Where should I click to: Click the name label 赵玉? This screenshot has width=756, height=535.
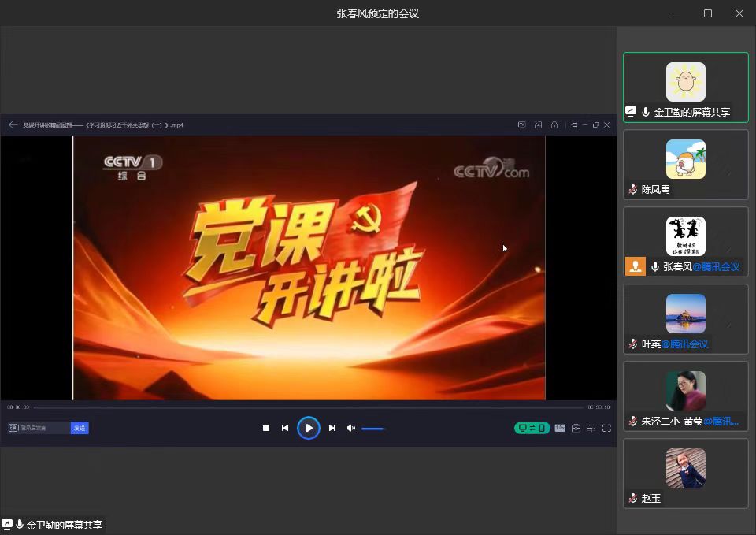point(651,498)
